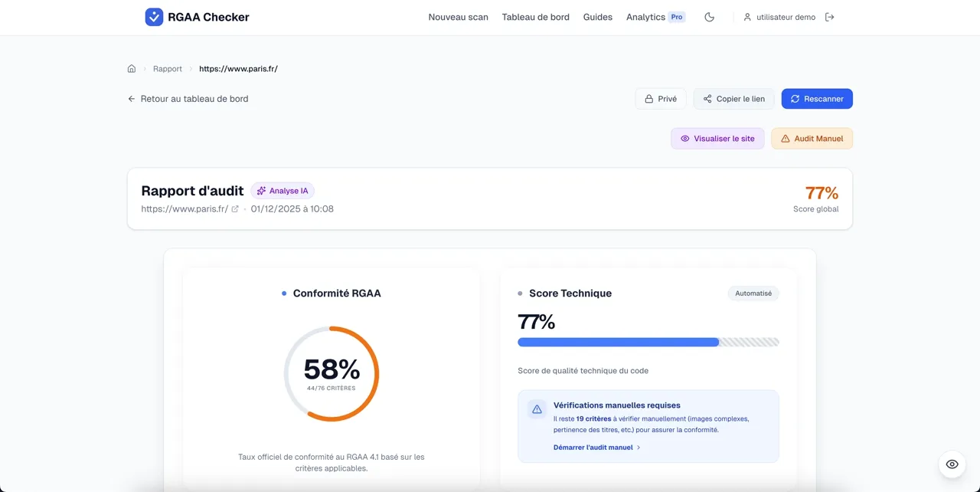This screenshot has width=980, height=492.
Task: Click the info icon in the manual verification box
Action: (536, 409)
